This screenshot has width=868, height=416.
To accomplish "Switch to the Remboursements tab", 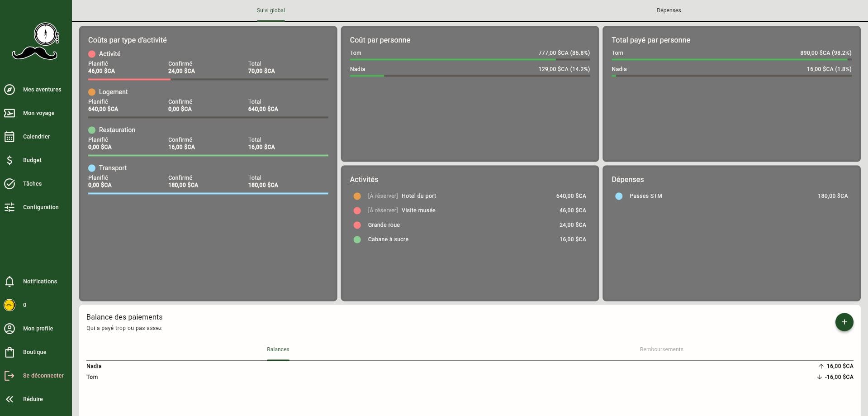I will coord(661,349).
